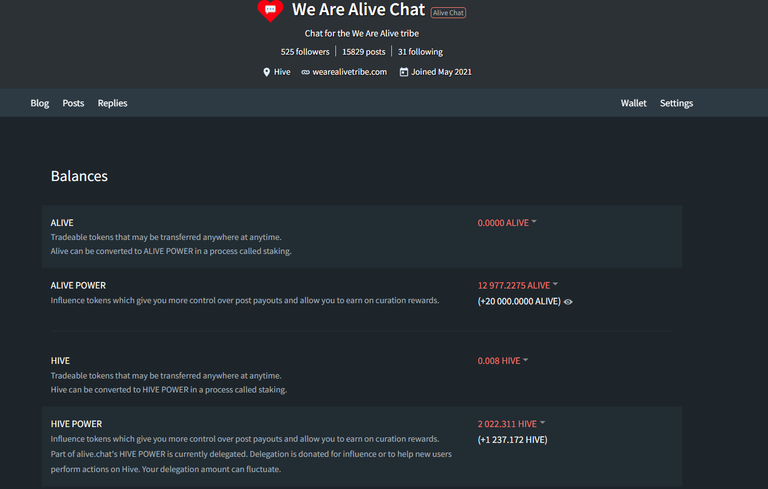The width and height of the screenshot is (768, 489).
Task: Click the link chain icon beside wearealivetribe.com
Action: pyautogui.click(x=305, y=72)
